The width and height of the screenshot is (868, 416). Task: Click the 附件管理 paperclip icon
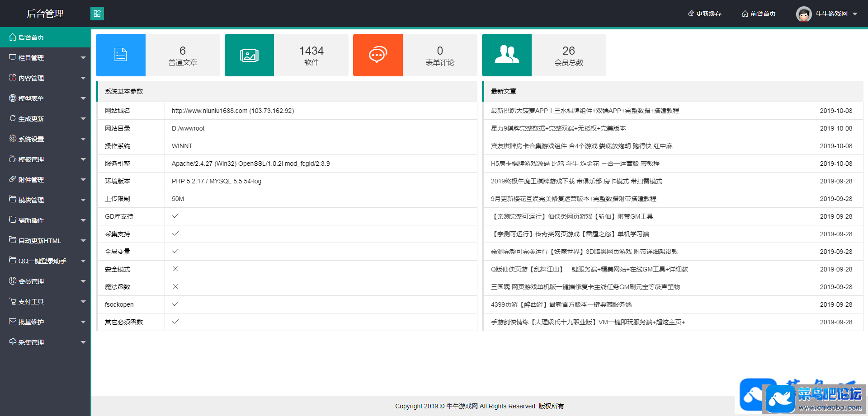coord(13,179)
